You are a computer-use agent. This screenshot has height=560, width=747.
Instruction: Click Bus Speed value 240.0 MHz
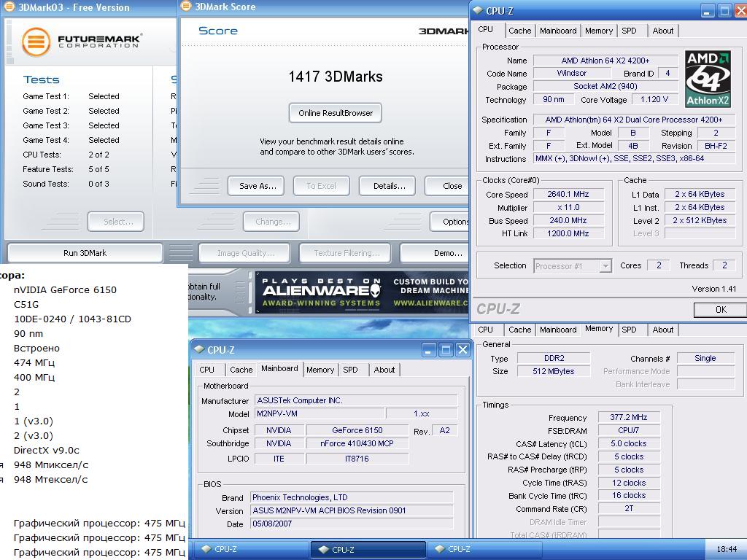click(x=568, y=220)
